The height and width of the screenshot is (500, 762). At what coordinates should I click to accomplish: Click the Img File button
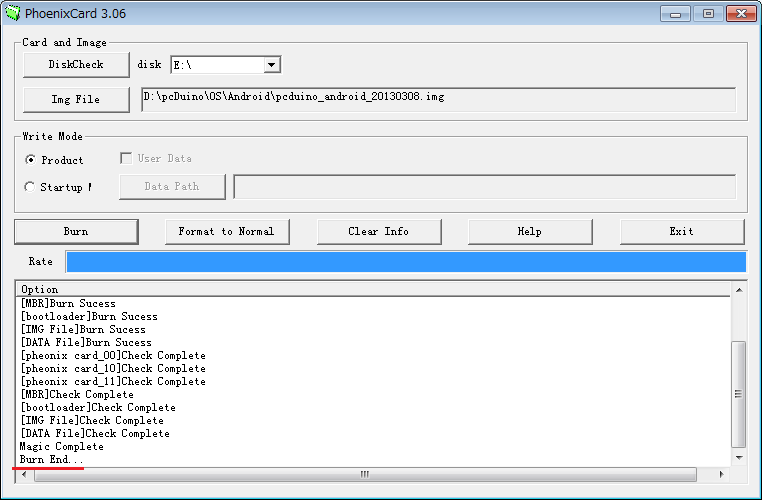(76, 100)
